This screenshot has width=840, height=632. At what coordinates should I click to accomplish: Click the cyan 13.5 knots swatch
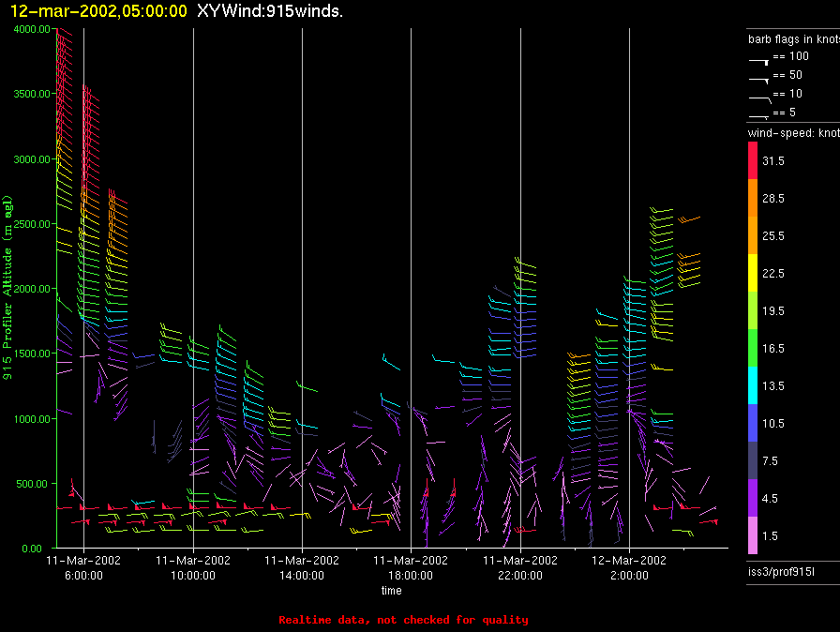pyautogui.click(x=753, y=385)
